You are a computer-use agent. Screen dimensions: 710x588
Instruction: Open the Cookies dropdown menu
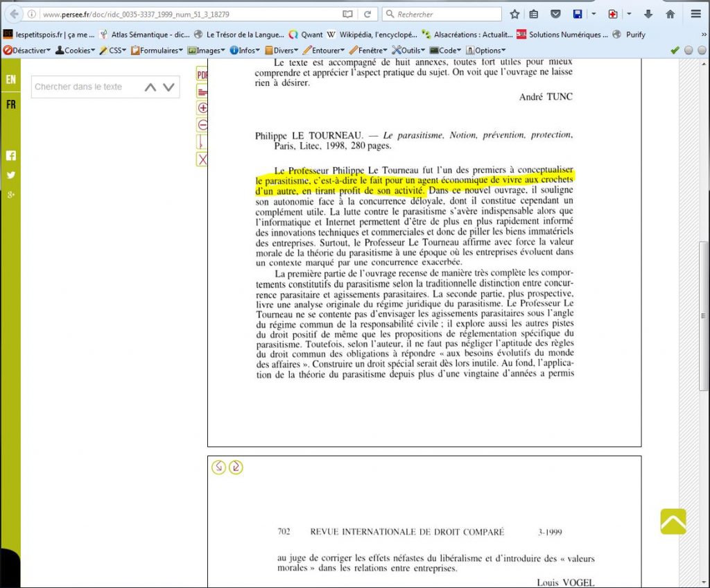coord(76,50)
